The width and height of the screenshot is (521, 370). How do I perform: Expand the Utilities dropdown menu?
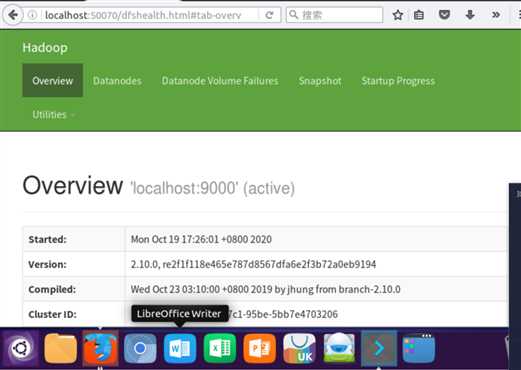[53, 115]
